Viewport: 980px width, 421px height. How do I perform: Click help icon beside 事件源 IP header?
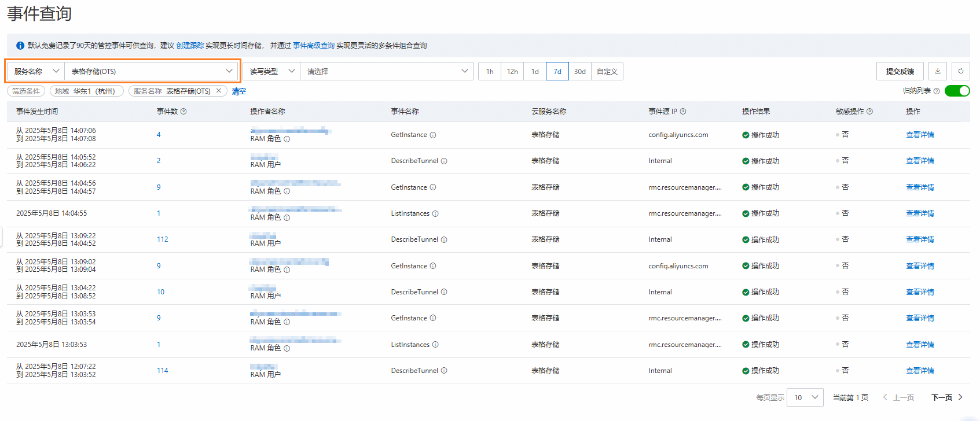pos(683,112)
